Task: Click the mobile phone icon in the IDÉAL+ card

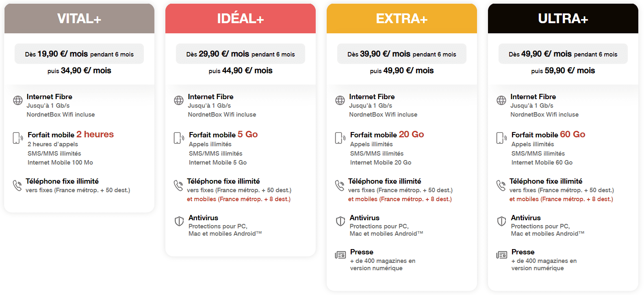Action: coord(179,138)
